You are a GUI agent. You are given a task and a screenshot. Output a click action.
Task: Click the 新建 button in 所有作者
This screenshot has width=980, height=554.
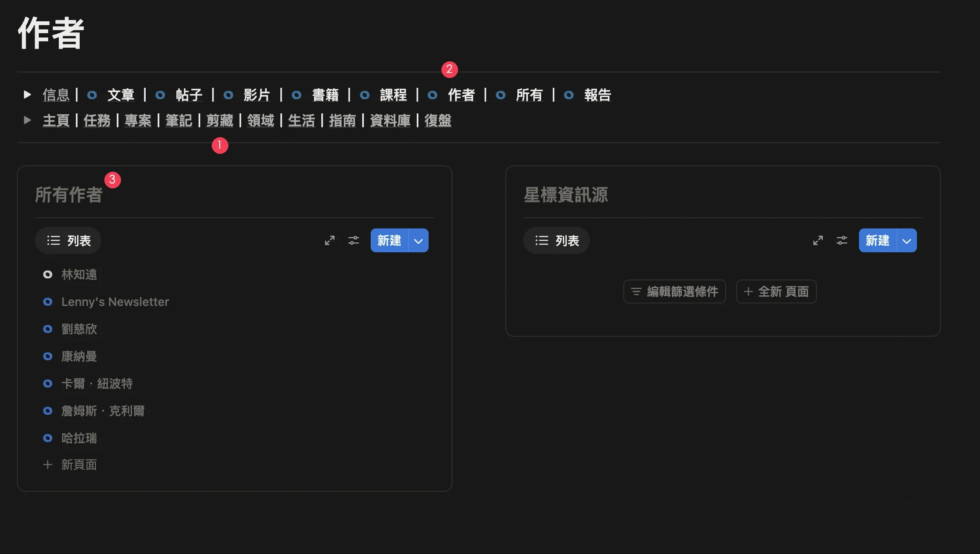pos(389,241)
